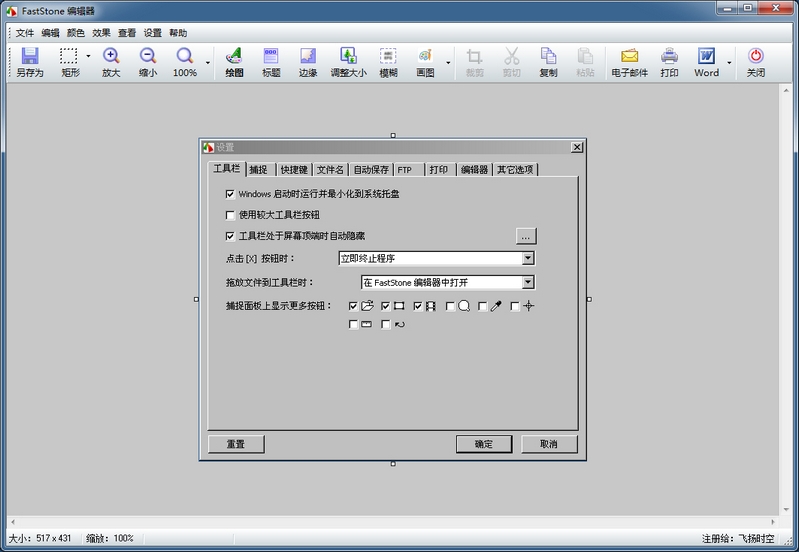Image resolution: width=799 pixels, height=552 pixels.
Task: Click the 确定 button
Action: pyautogui.click(x=483, y=444)
